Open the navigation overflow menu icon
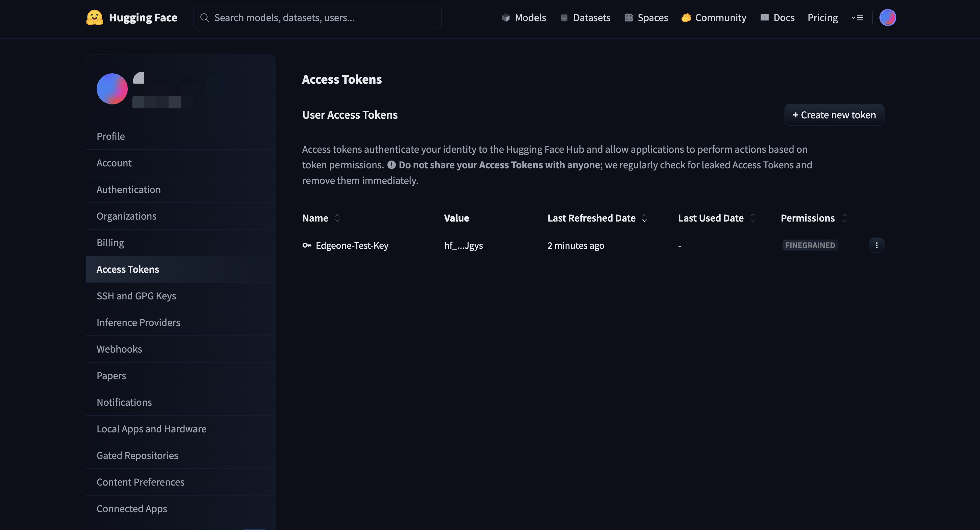Viewport: 980px width, 530px height. 857,18
